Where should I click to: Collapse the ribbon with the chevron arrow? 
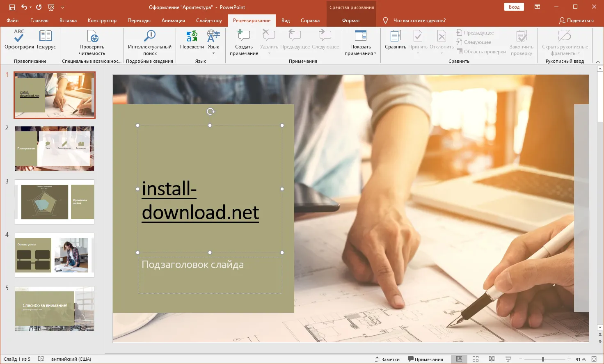[598, 62]
